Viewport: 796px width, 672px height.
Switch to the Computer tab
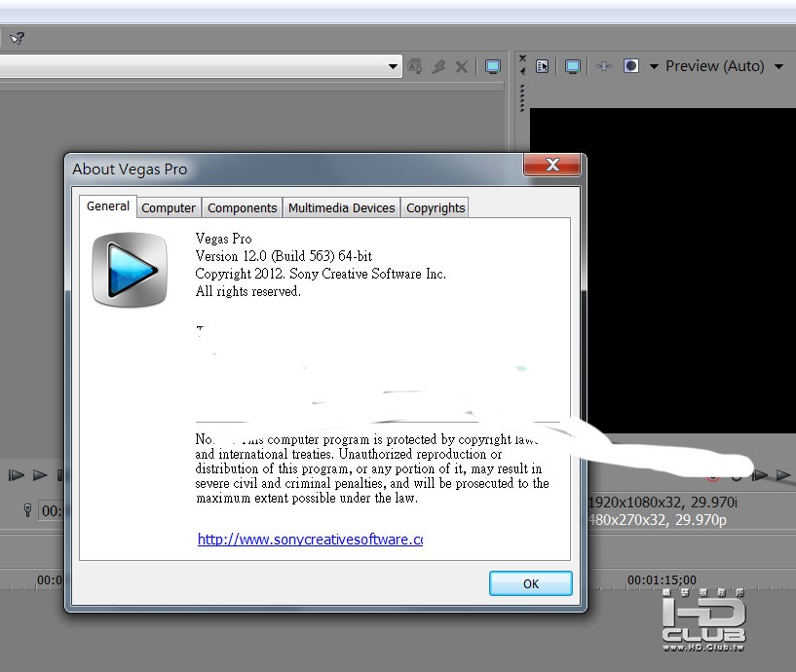tap(168, 208)
